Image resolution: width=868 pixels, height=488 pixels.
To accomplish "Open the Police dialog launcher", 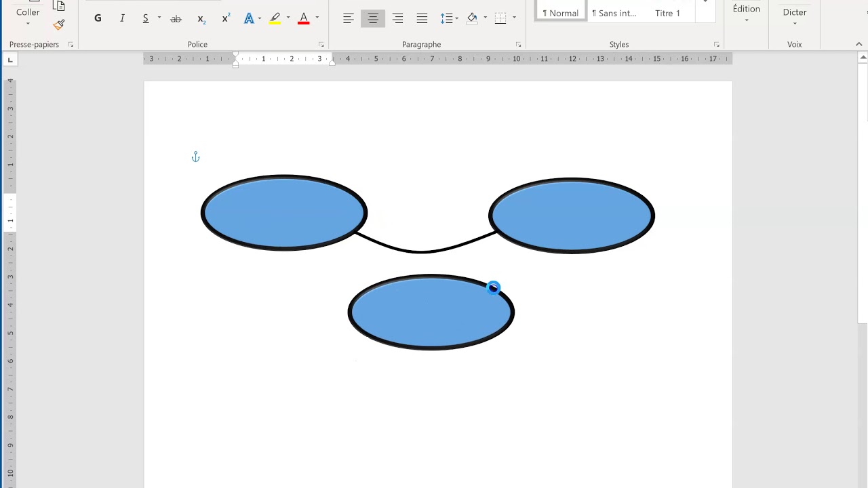I will pos(321,45).
